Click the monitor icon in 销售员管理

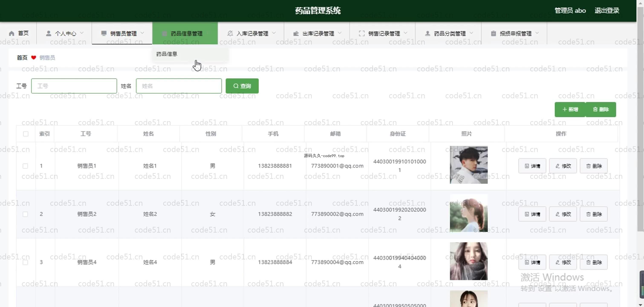tap(104, 33)
